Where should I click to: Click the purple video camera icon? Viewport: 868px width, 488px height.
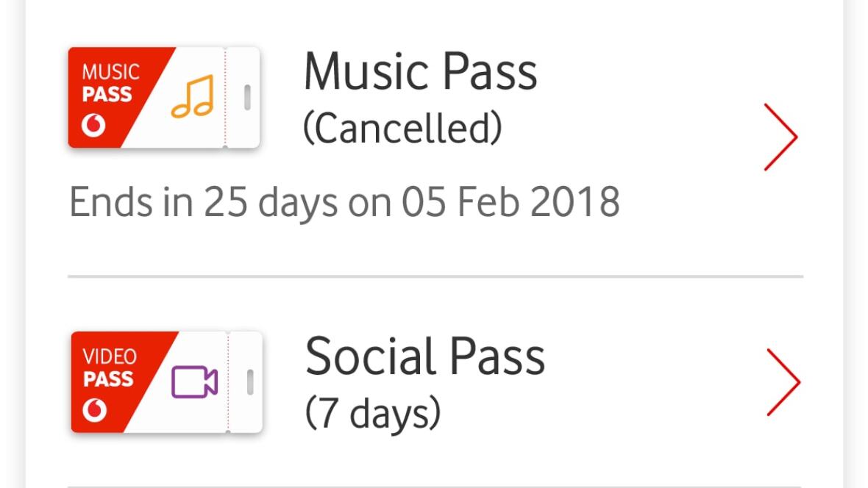click(194, 382)
